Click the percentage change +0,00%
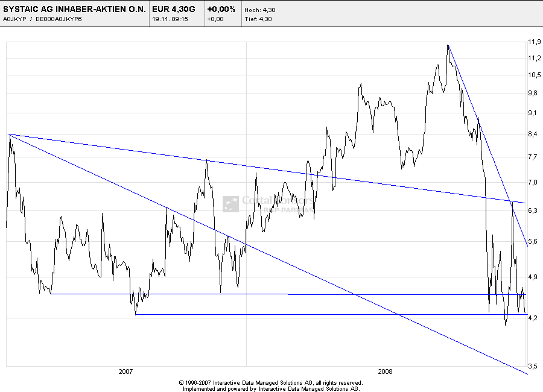Viewport: 543px width, 392px height. (221, 10)
